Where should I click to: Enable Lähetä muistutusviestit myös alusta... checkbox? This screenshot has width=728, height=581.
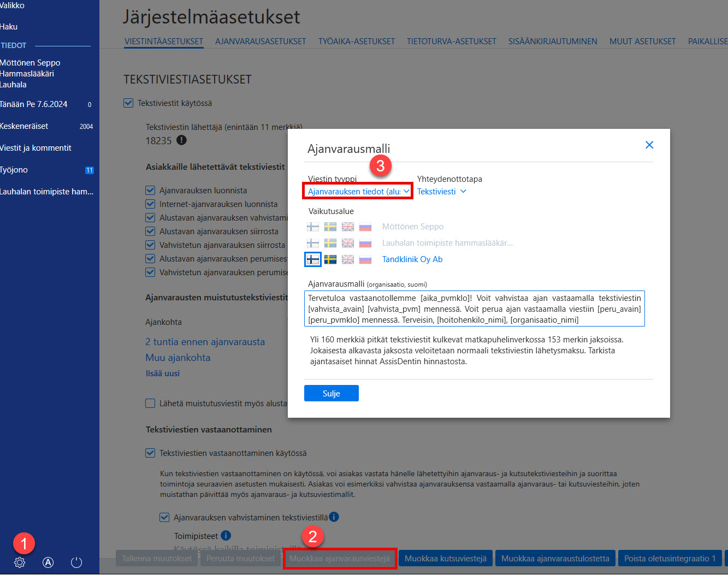150,404
